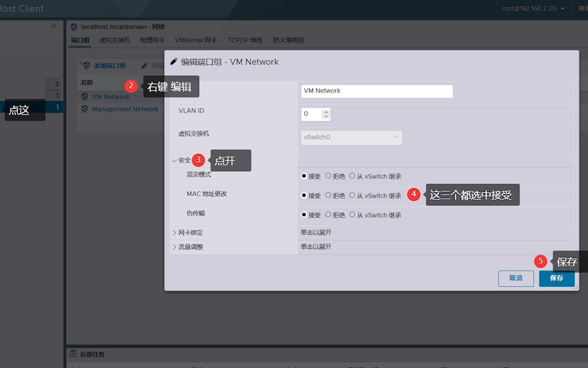
Task: Expand the NIC teaming (网卡绑定) section
Action: click(x=174, y=233)
